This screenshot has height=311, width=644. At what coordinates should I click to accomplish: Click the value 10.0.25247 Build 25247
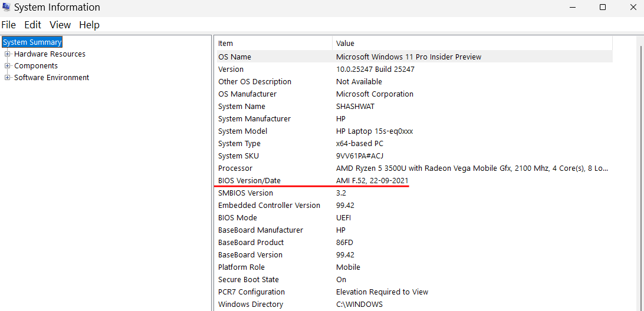pyautogui.click(x=376, y=70)
